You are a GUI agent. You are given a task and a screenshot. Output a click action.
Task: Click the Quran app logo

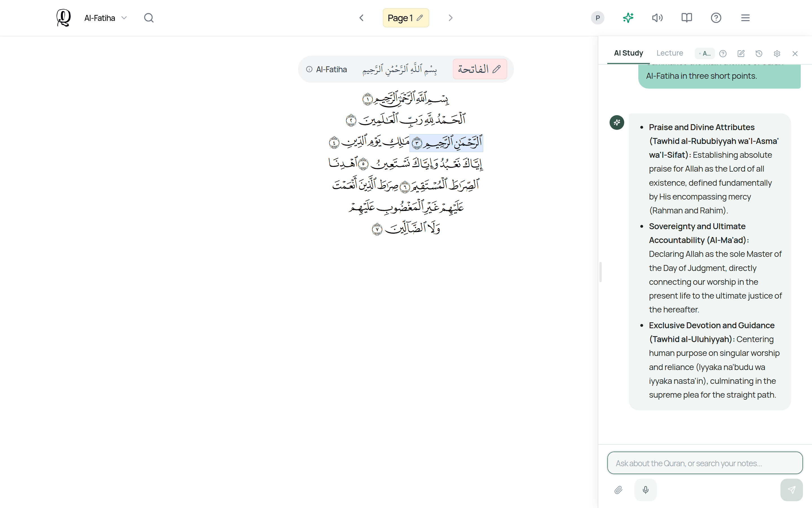pyautogui.click(x=63, y=18)
